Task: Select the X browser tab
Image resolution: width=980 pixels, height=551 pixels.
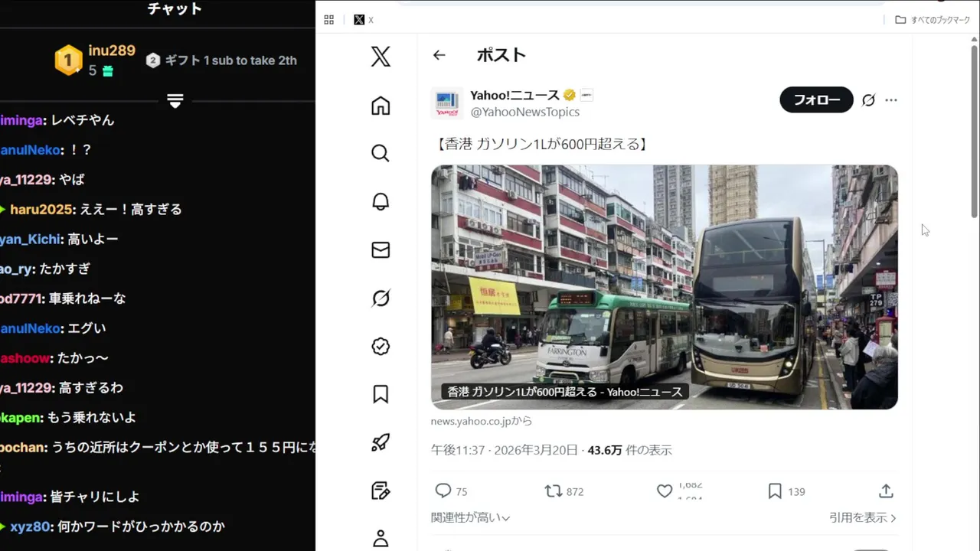Action: pos(364,20)
